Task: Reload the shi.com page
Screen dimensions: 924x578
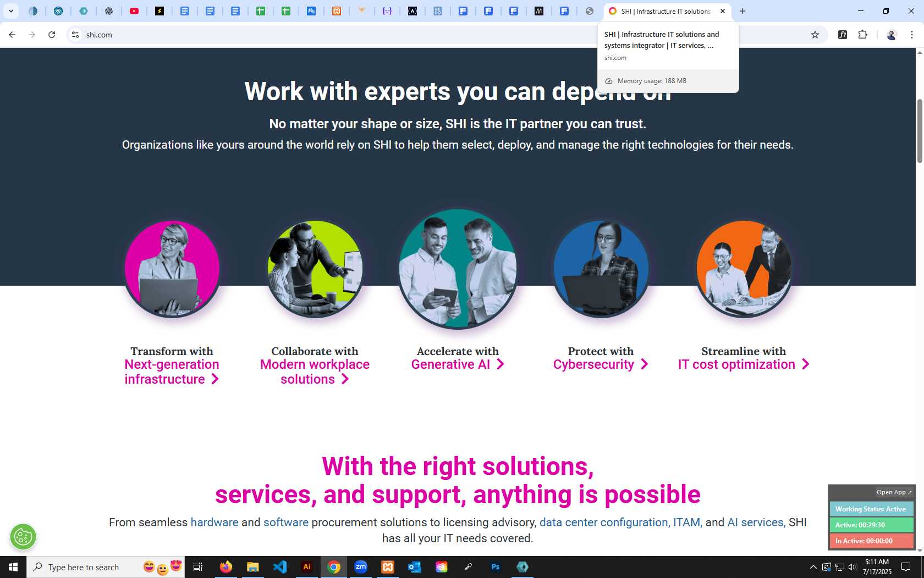Action: [x=52, y=35]
